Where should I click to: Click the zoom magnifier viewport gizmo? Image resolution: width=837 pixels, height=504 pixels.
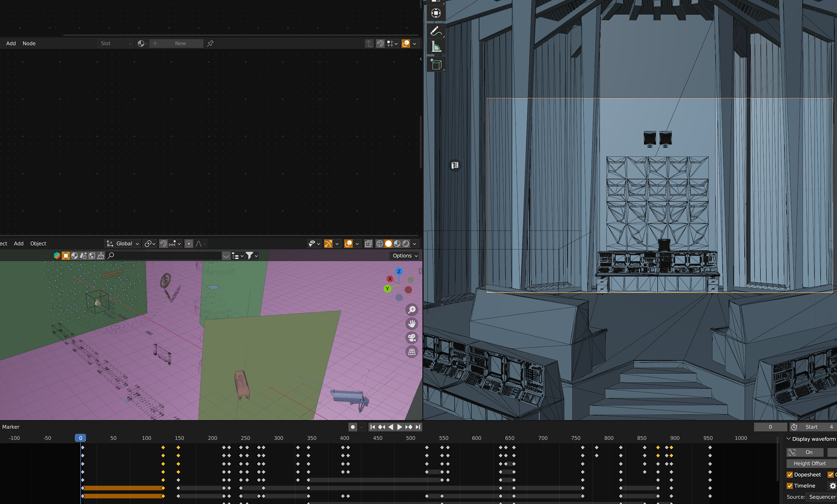412,310
